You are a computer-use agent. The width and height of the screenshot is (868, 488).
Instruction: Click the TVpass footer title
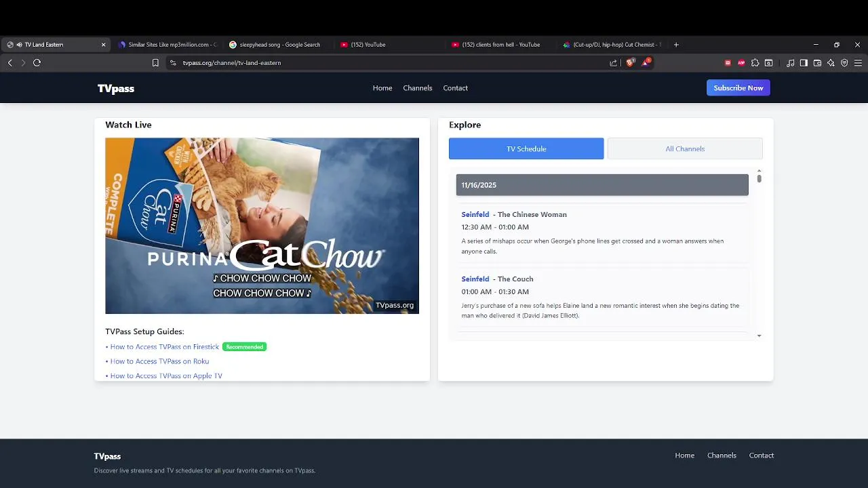point(107,456)
